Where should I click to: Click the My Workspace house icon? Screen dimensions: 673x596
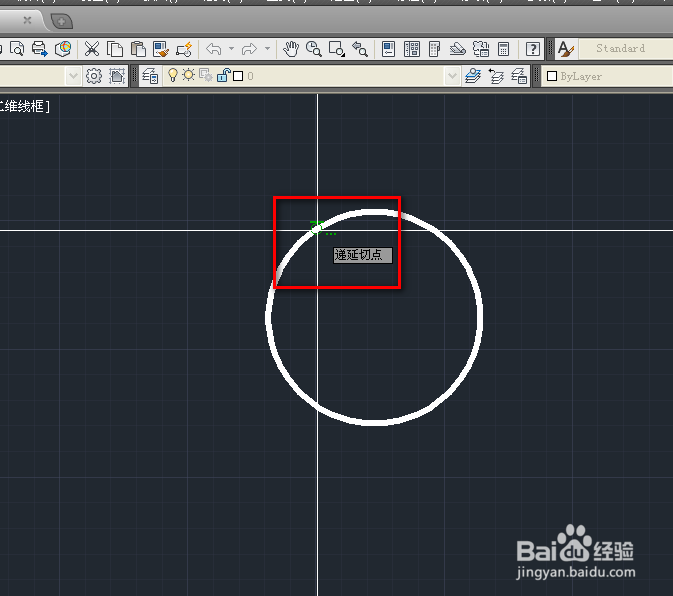point(117,76)
